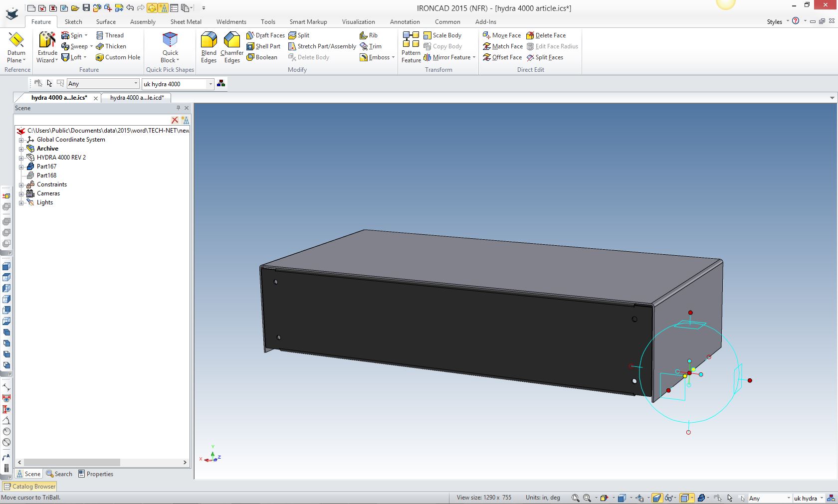The height and width of the screenshot is (504, 838).
Task: Select Part168 in the scene tree
Action: (x=46, y=175)
